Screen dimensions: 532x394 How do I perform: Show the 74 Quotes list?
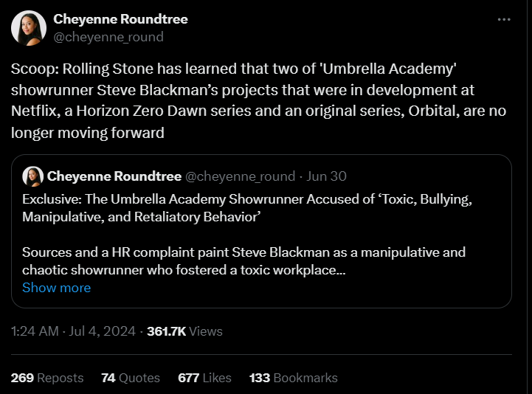(x=131, y=378)
